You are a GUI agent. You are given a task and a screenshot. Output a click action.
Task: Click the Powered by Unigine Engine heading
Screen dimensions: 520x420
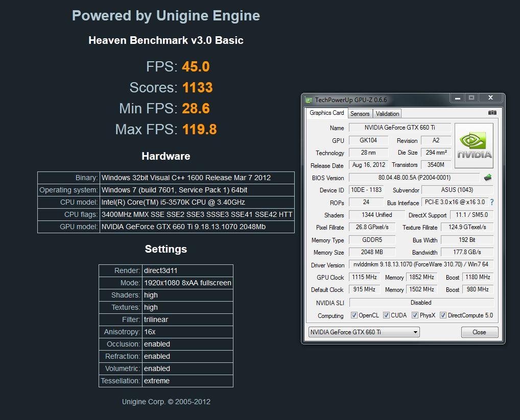pyautogui.click(x=166, y=16)
